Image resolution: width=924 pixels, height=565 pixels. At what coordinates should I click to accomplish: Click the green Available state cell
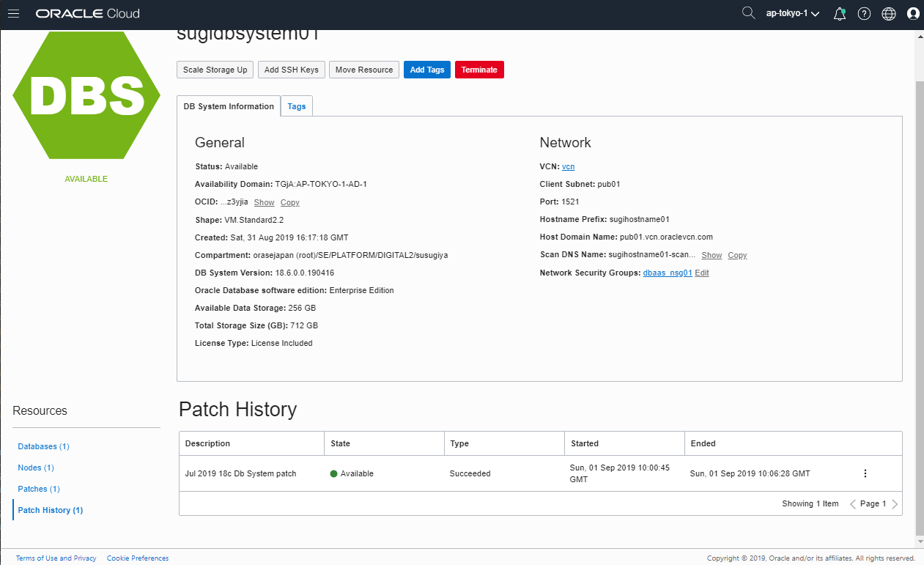pyautogui.click(x=352, y=473)
